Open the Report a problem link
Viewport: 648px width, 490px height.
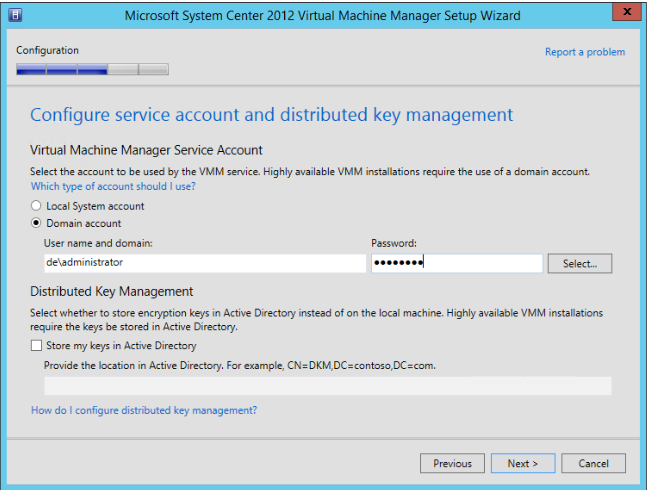pos(584,52)
